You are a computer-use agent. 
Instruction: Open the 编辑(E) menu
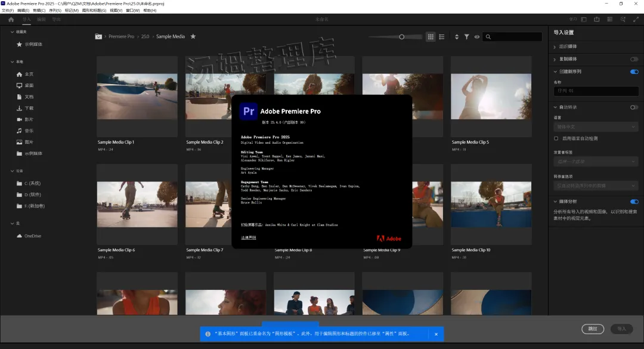pos(23,10)
